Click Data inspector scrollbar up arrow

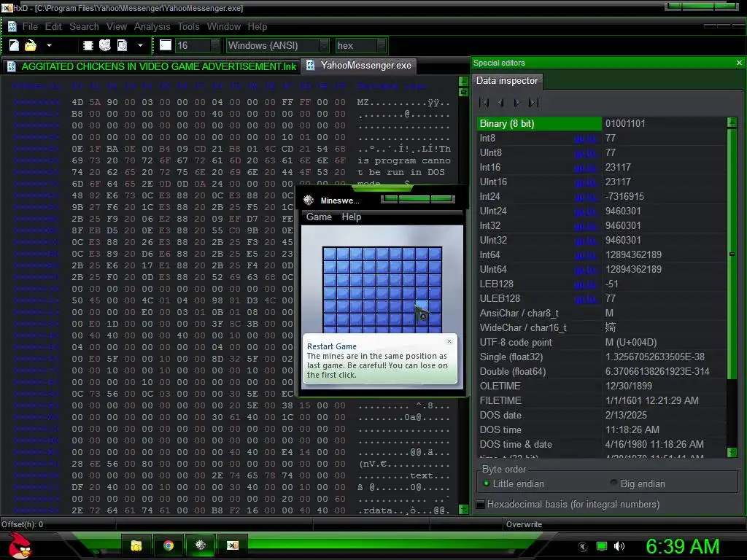[732, 122]
